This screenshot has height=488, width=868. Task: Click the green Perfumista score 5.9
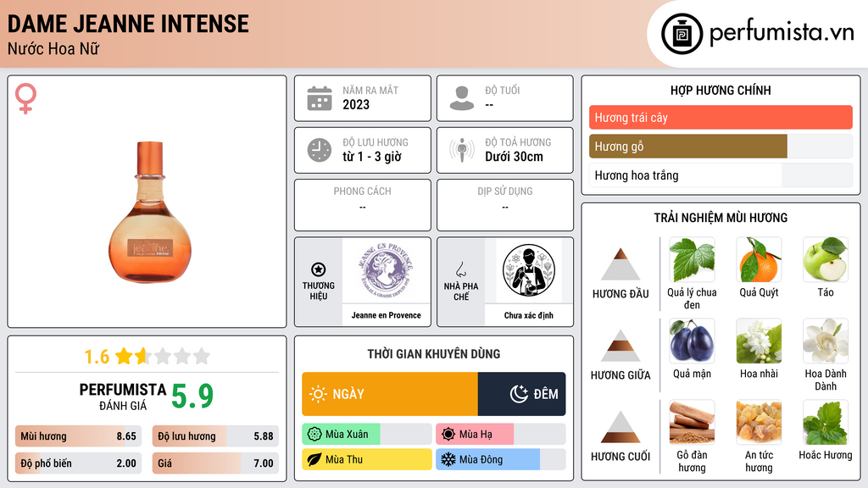[192, 396]
